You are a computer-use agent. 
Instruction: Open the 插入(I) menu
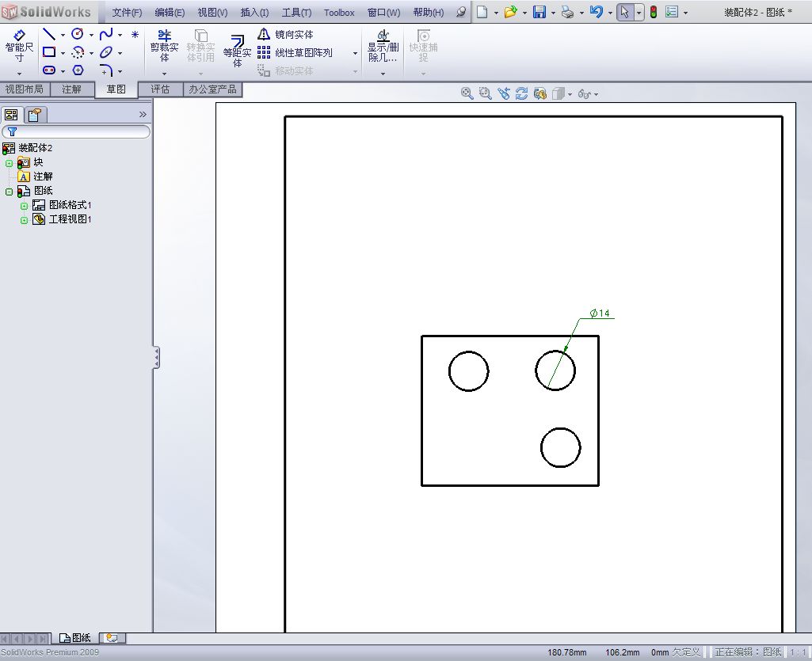[x=254, y=13]
